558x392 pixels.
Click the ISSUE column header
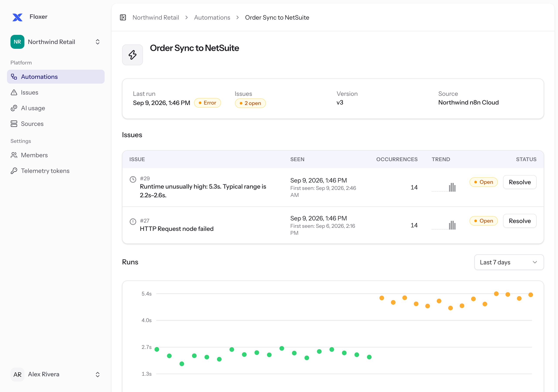click(137, 159)
